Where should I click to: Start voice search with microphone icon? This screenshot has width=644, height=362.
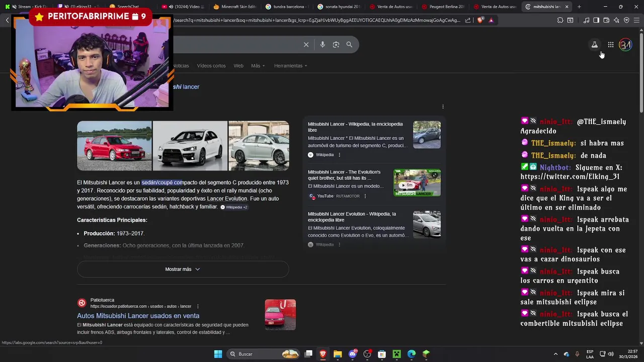click(x=323, y=45)
